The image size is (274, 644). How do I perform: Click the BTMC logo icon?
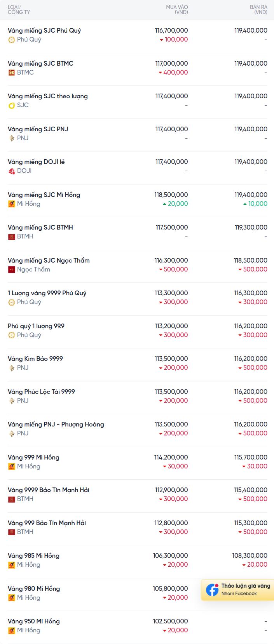coord(12,73)
